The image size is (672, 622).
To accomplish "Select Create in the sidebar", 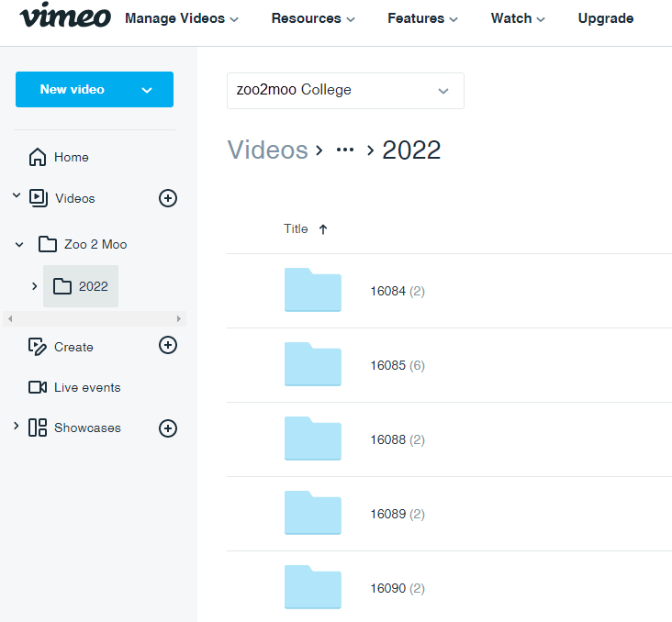I will point(73,347).
